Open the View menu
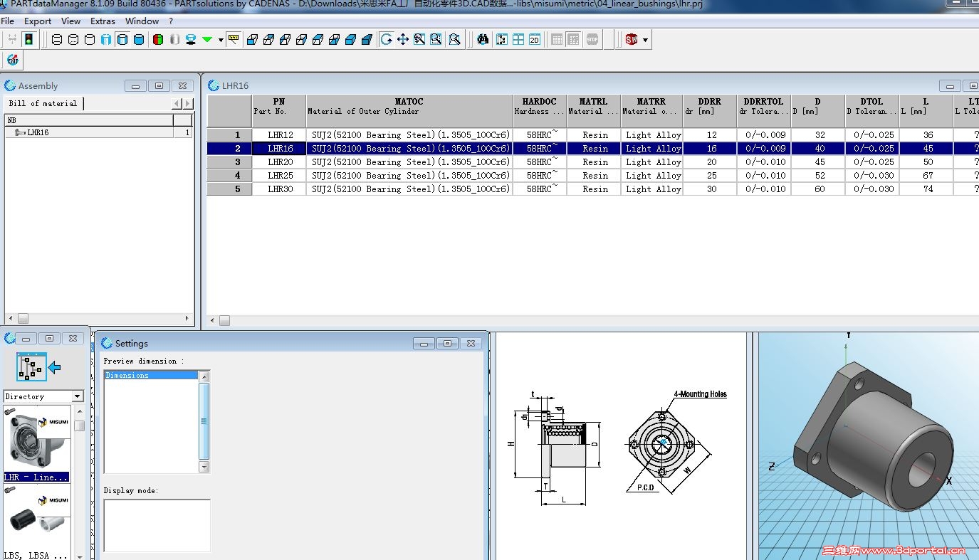This screenshot has width=979, height=560. tap(71, 21)
